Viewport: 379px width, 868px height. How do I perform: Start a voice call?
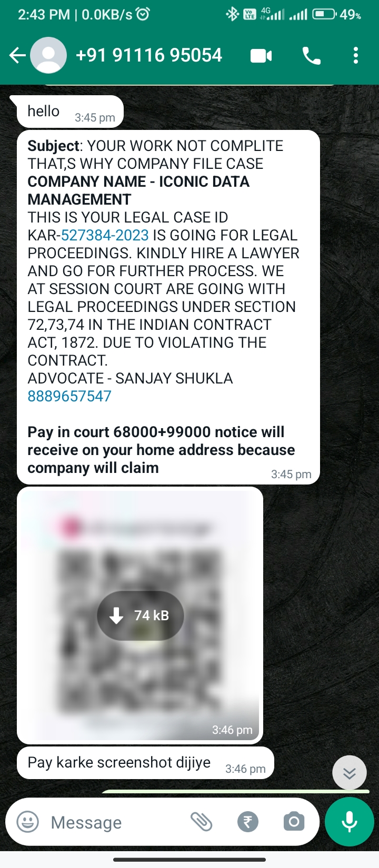tap(311, 56)
